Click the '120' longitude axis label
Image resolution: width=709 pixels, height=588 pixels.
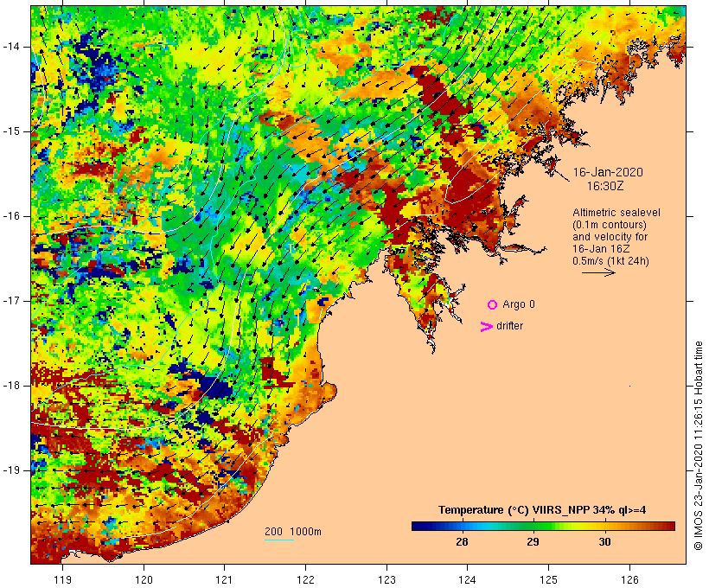click(x=144, y=580)
